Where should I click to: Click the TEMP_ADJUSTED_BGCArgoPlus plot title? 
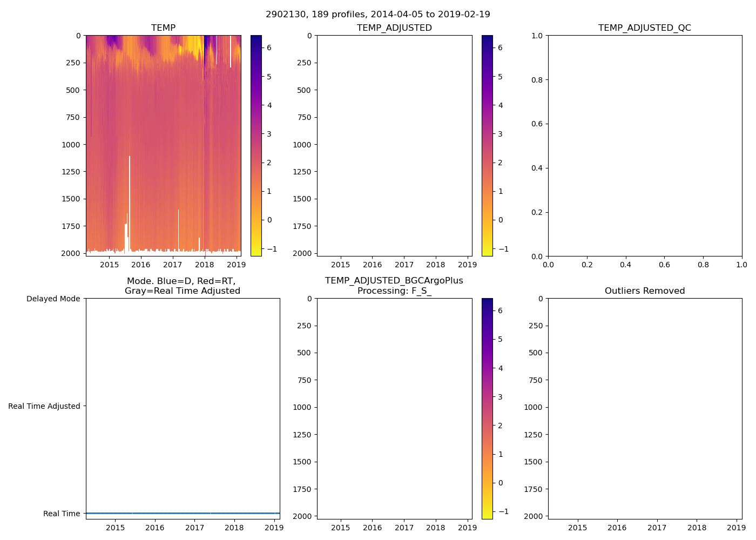click(394, 286)
